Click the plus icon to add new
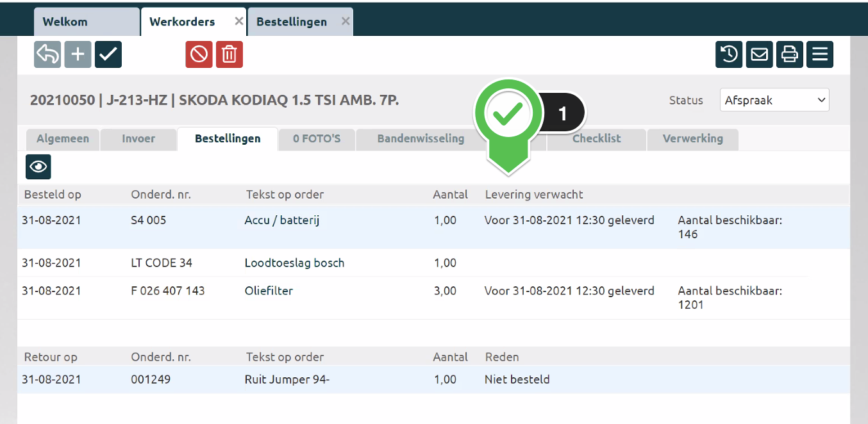This screenshot has height=424, width=868. pos(78,54)
